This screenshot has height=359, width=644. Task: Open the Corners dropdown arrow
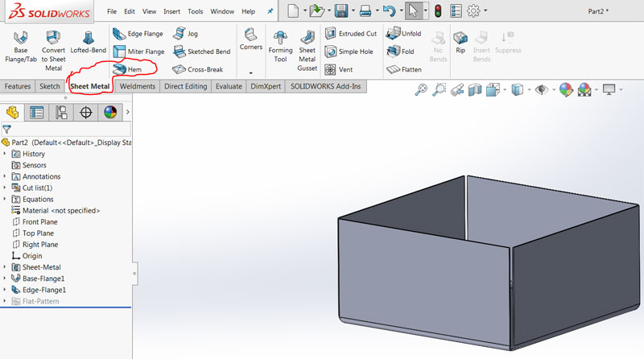(250, 73)
